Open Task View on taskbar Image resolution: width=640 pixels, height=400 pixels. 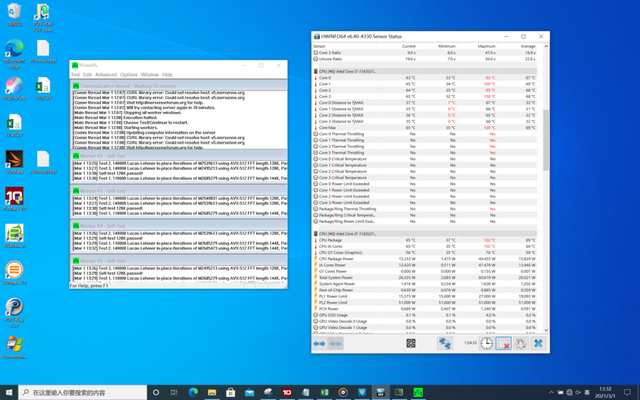click(x=174, y=392)
